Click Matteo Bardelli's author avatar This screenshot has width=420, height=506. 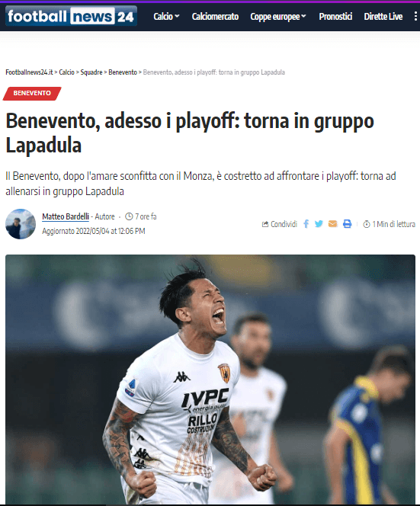pyautogui.click(x=21, y=224)
